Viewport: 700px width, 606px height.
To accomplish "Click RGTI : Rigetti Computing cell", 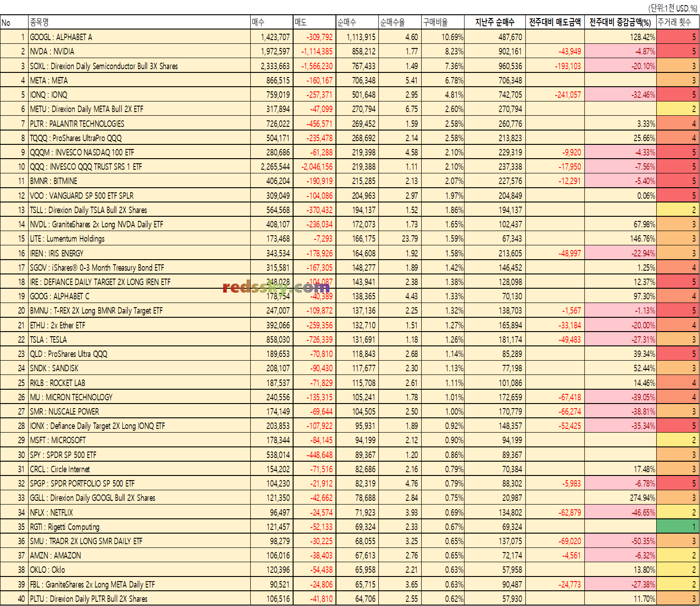I will pos(139,527).
